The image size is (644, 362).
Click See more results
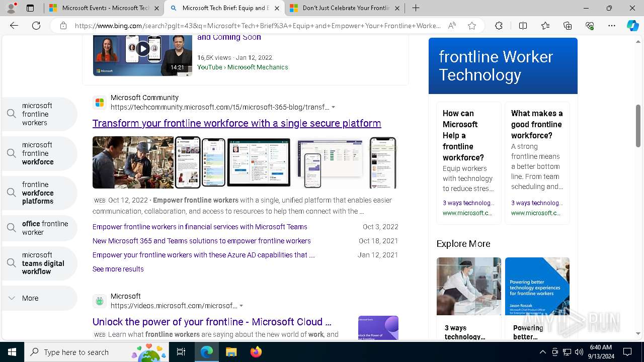coord(118,269)
